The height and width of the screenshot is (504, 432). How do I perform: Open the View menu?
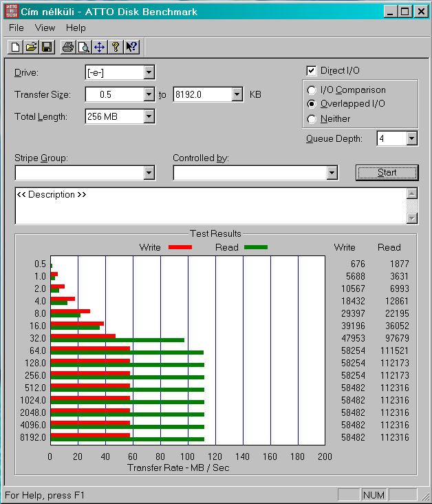[x=45, y=28]
